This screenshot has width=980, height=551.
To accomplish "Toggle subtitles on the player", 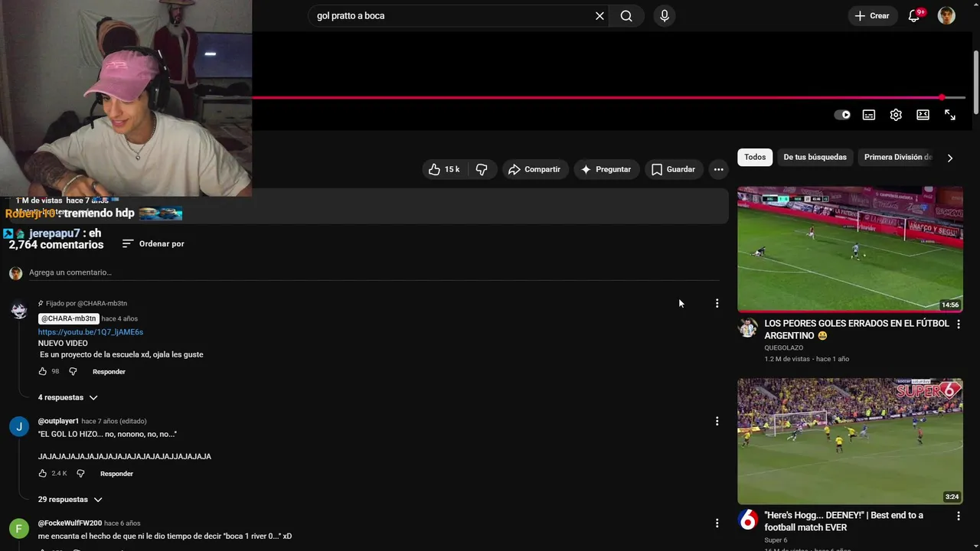I will pos(869,115).
